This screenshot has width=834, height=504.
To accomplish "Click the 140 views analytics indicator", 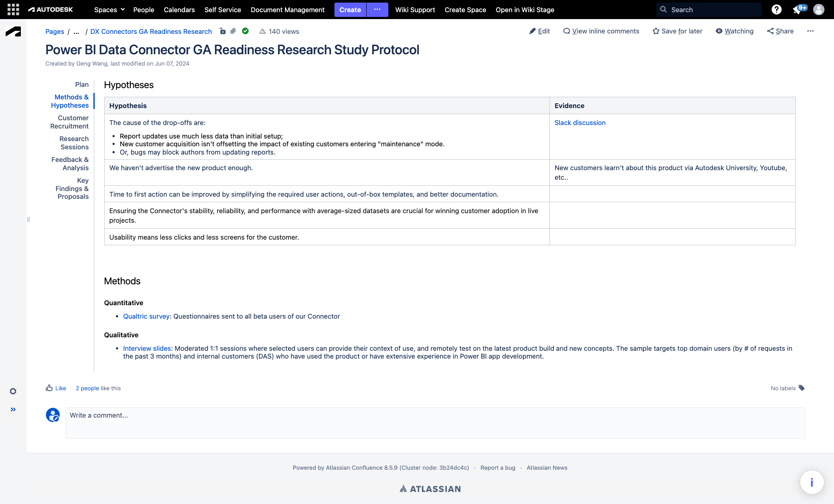I will [x=279, y=31].
